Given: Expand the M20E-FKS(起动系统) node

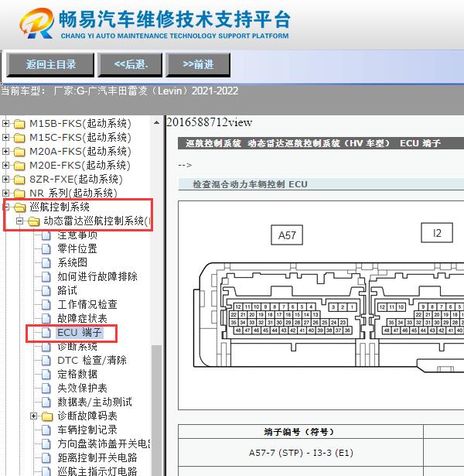Looking at the screenshot, I should coord(5,165).
